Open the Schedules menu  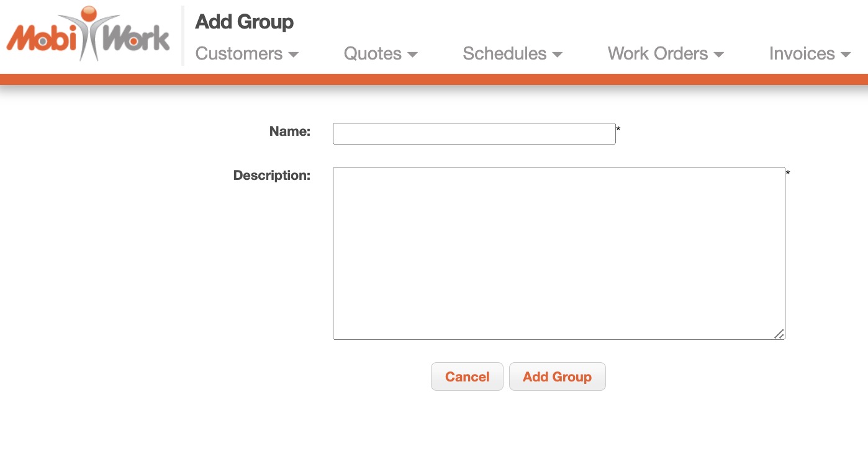point(504,54)
